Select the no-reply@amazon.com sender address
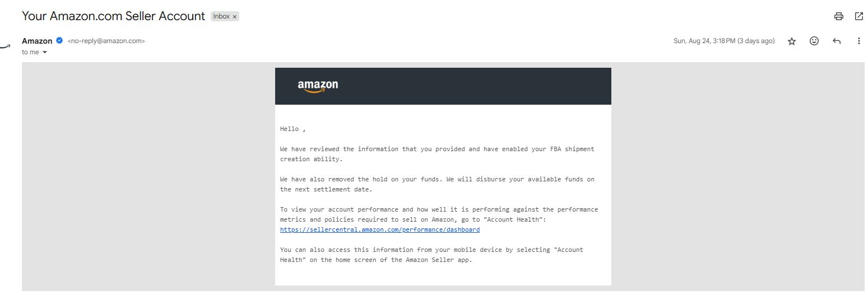 106,41
